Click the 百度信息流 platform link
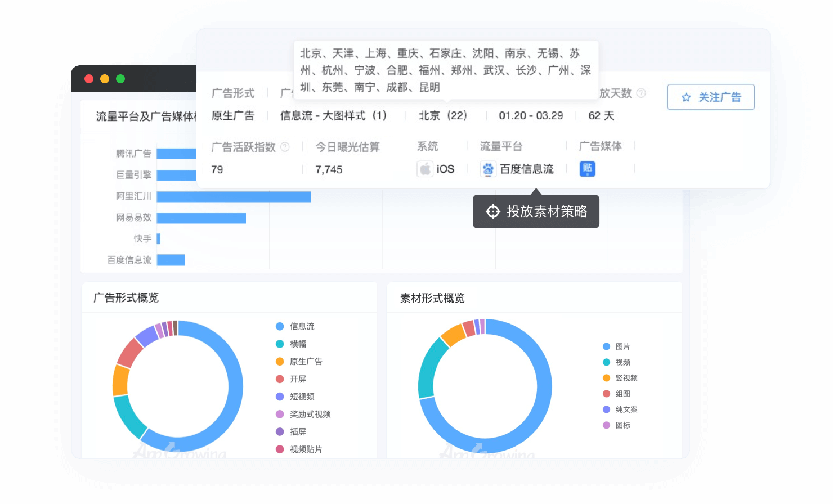 pyautogui.click(x=526, y=169)
